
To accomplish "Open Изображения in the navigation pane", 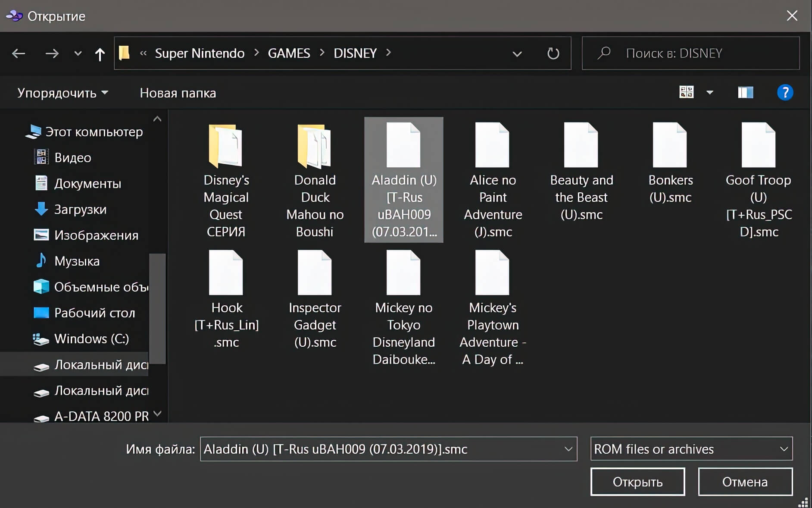I will (86, 235).
